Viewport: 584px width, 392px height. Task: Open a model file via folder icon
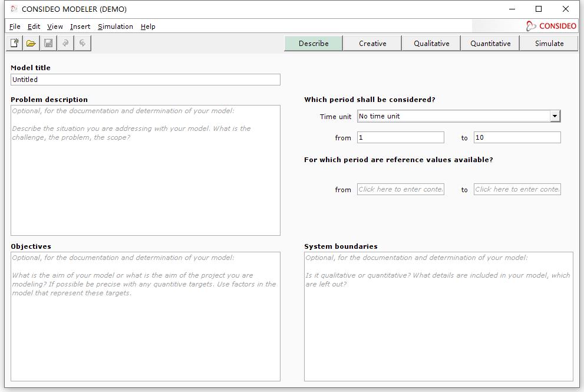31,43
